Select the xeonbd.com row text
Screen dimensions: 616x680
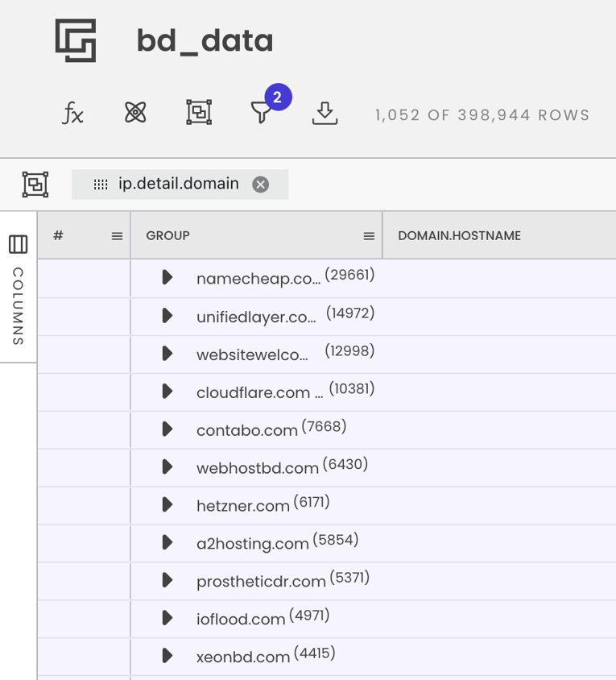tap(243, 657)
